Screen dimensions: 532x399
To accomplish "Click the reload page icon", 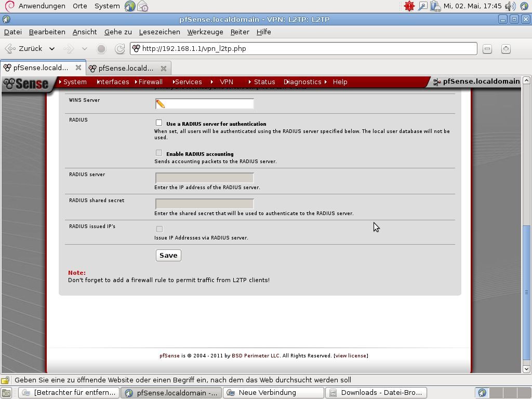I will pos(120,49).
